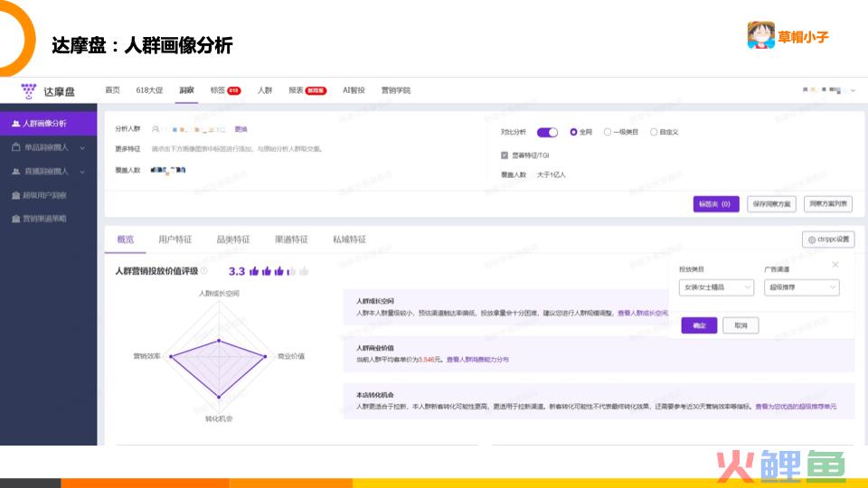
Task: Switch to the 品类特征 tab
Action: [x=233, y=239]
